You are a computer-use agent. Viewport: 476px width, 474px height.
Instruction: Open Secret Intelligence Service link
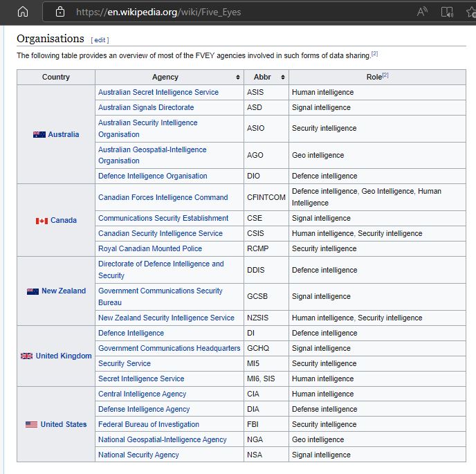point(141,379)
